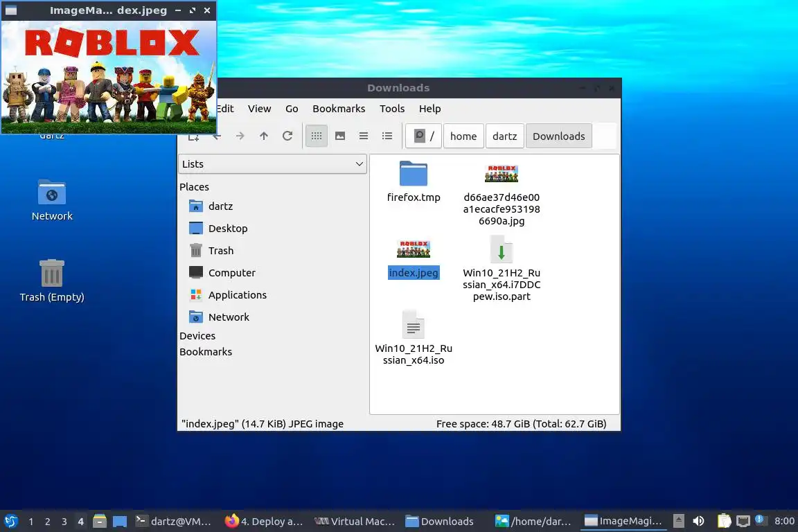
Task: Open the Bookmarks menu
Action: point(339,109)
